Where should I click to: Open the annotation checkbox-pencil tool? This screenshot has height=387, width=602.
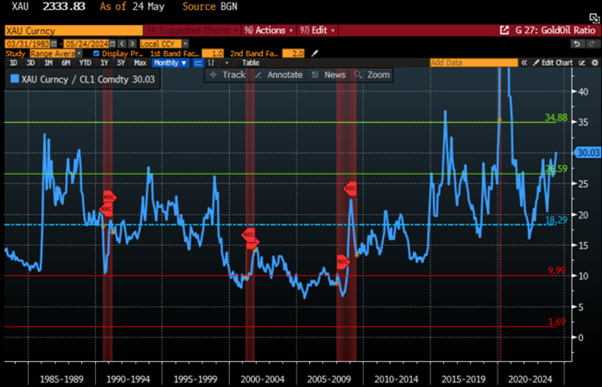point(582,63)
